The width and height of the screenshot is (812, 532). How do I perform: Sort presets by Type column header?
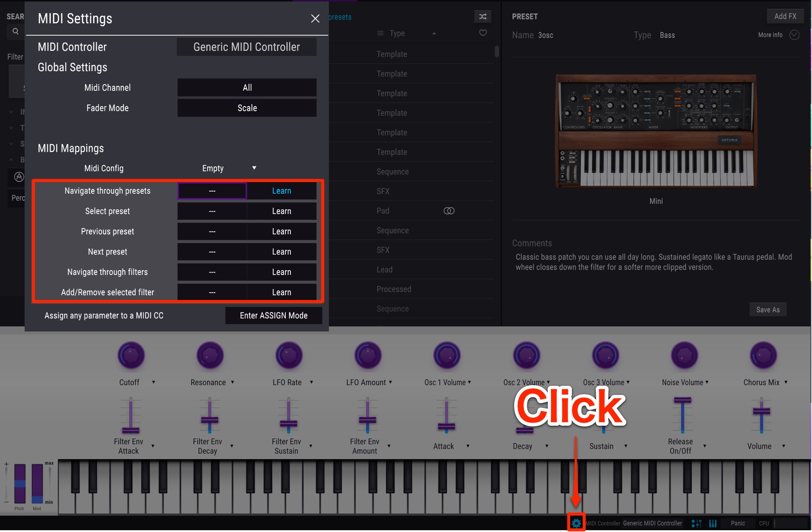pos(397,33)
